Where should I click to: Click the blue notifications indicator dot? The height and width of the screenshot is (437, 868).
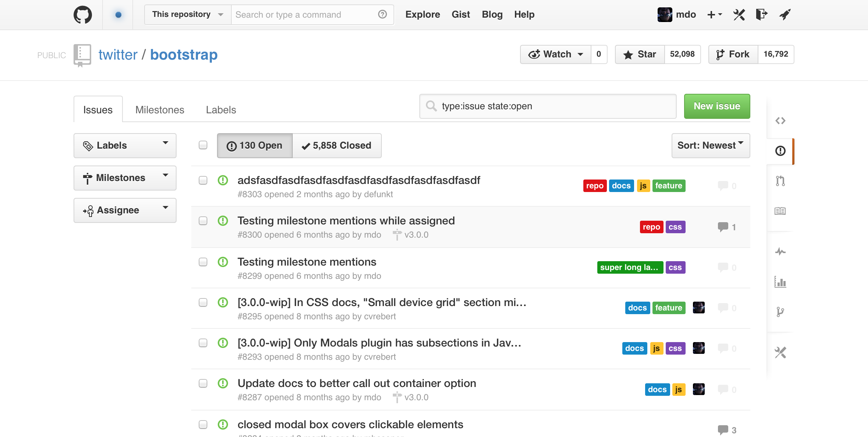pos(118,15)
